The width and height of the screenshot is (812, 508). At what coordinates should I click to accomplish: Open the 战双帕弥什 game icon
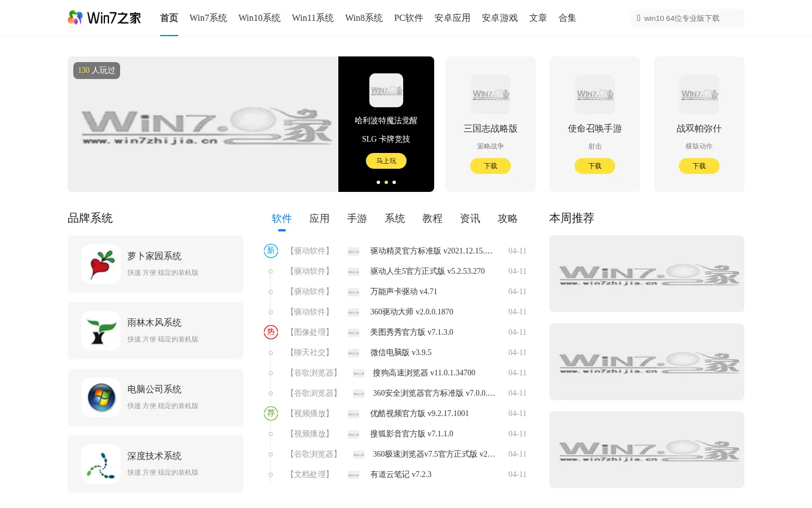699,94
